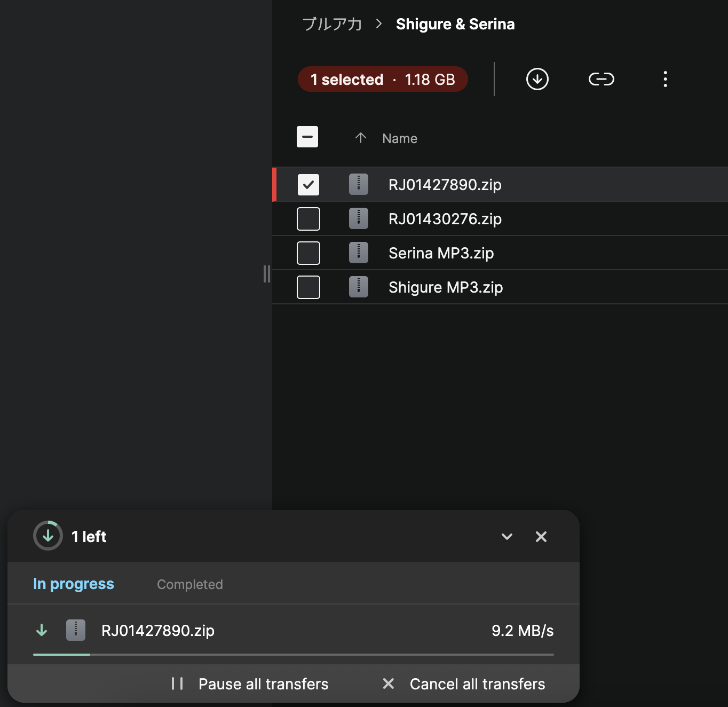
Task: Click the X icon beside Cancel all transfers
Action: pos(389,684)
